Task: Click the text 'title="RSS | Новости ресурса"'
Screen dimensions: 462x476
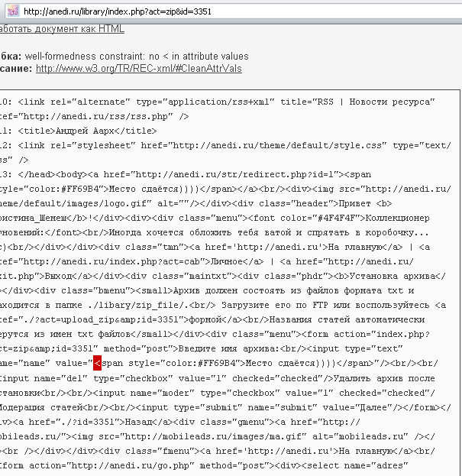Action: (357, 102)
